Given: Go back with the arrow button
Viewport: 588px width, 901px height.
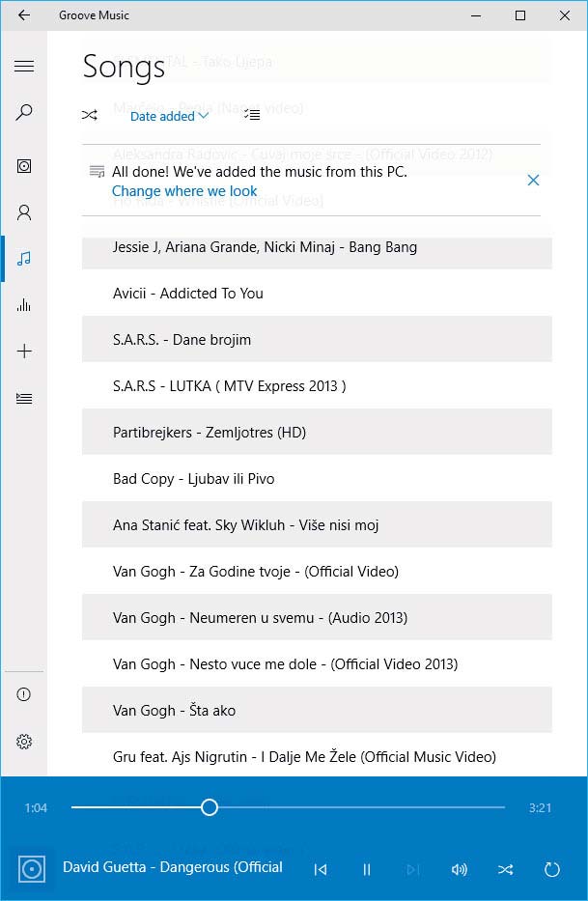Looking at the screenshot, I should coord(23,14).
